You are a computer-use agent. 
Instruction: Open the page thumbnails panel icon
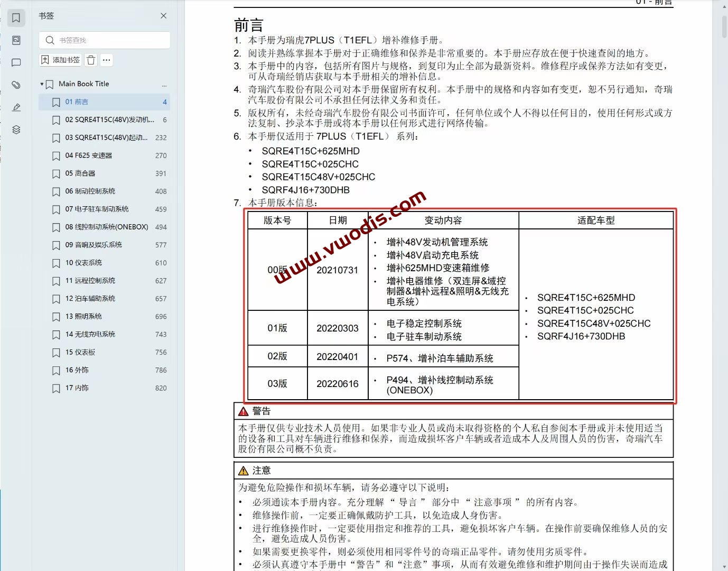pyautogui.click(x=16, y=40)
